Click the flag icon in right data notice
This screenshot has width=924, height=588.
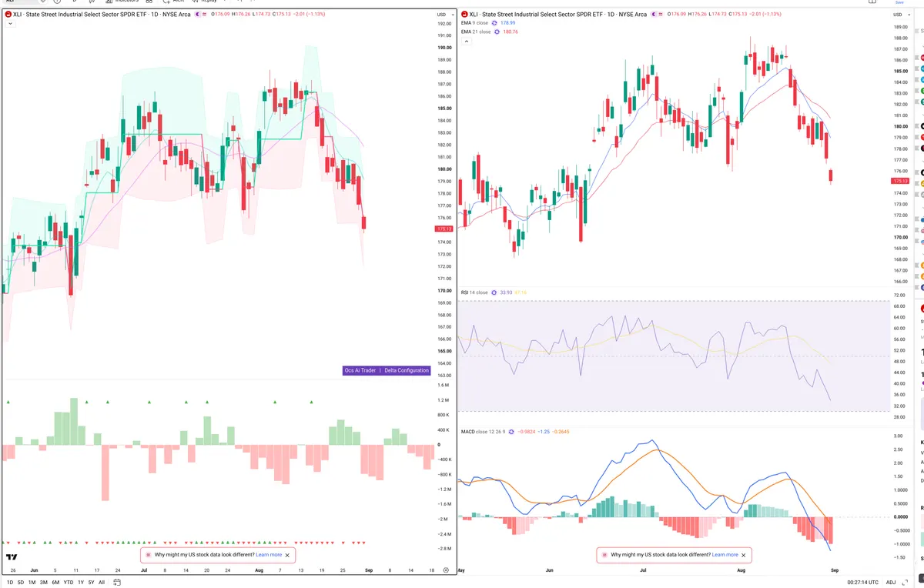(x=604, y=554)
